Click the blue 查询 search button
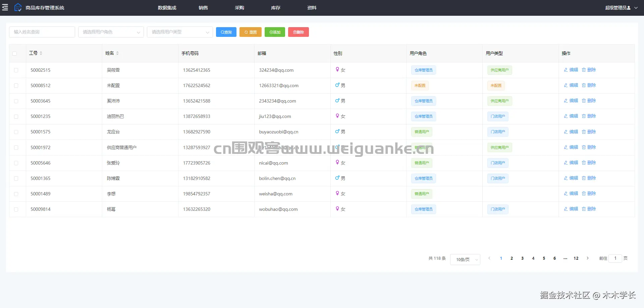 pyautogui.click(x=226, y=32)
